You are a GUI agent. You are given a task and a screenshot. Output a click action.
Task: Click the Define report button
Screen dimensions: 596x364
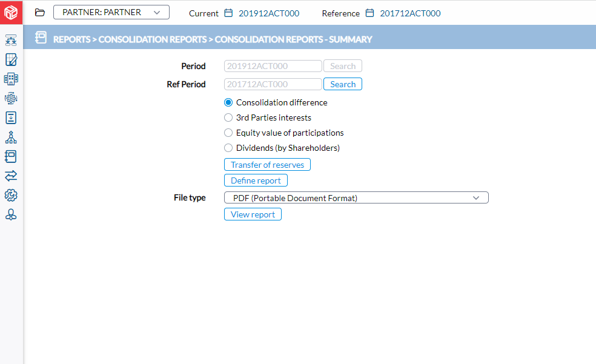[x=256, y=180]
